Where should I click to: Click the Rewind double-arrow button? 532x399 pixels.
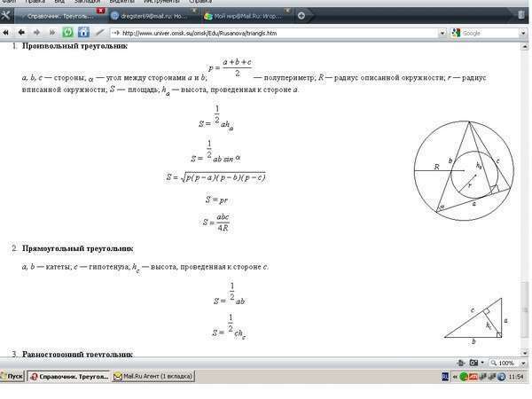[x=6, y=33]
